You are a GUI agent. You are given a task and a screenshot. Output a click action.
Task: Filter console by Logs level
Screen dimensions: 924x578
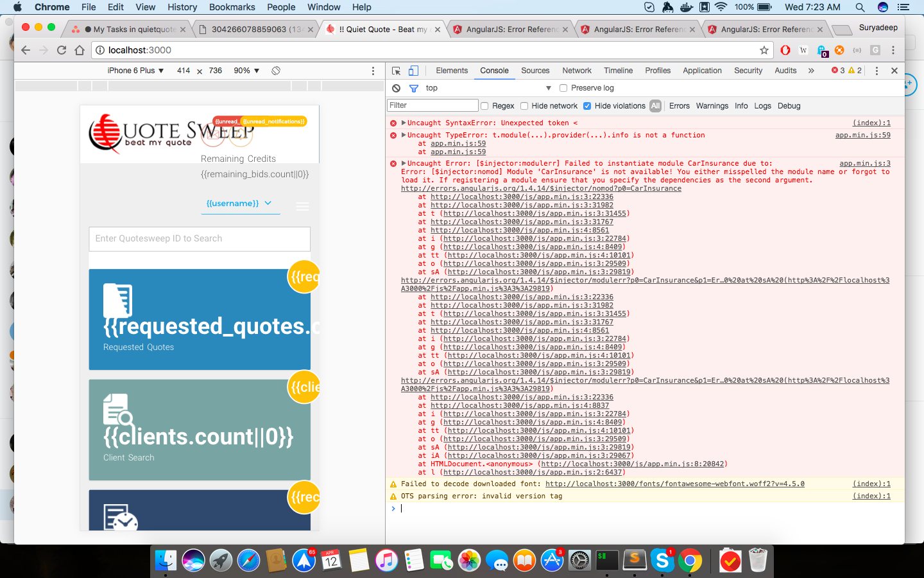tap(762, 106)
